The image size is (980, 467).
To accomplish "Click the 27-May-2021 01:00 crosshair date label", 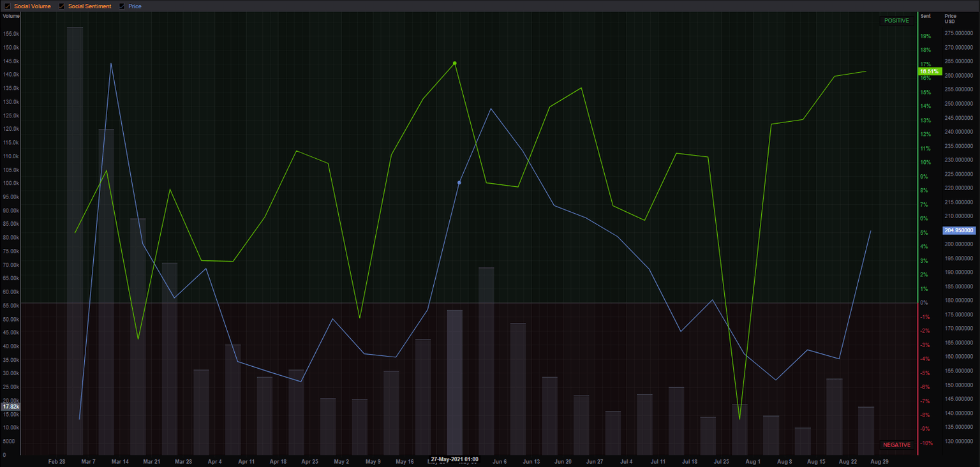I will tap(454, 459).
